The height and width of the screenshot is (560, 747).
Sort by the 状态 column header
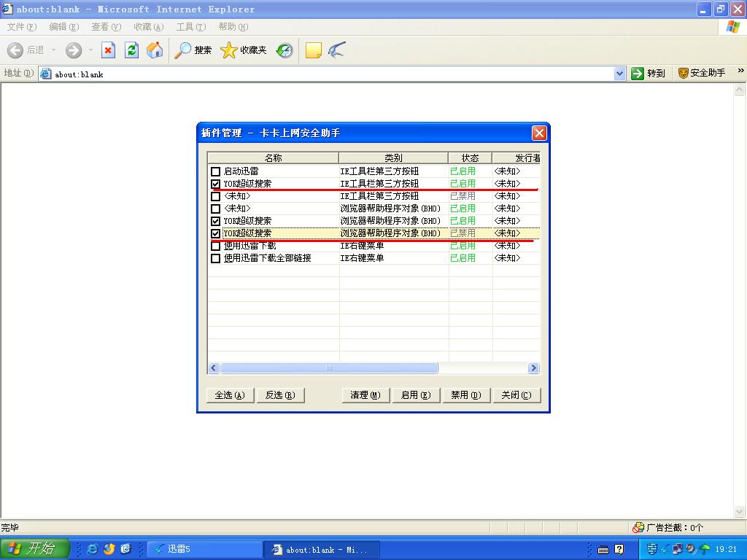click(471, 157)
